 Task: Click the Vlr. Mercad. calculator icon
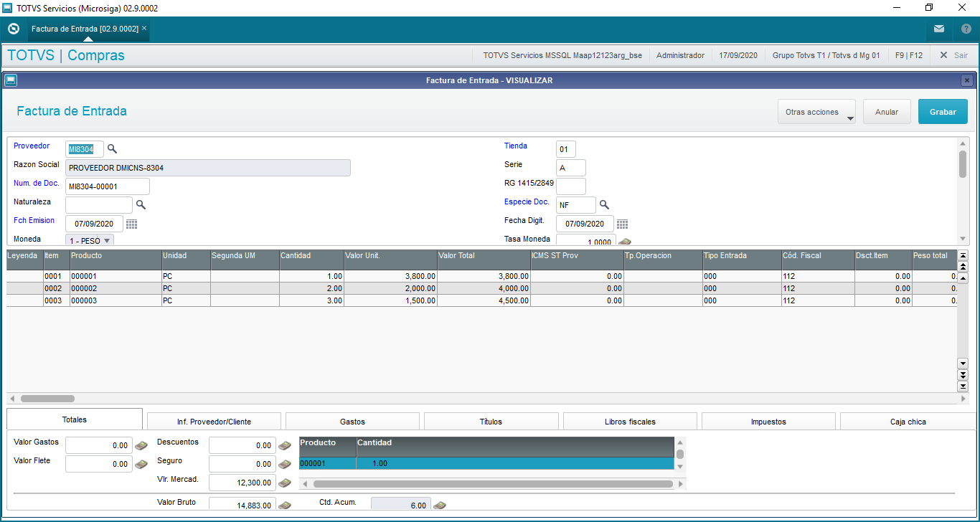[x=285, y=483]
